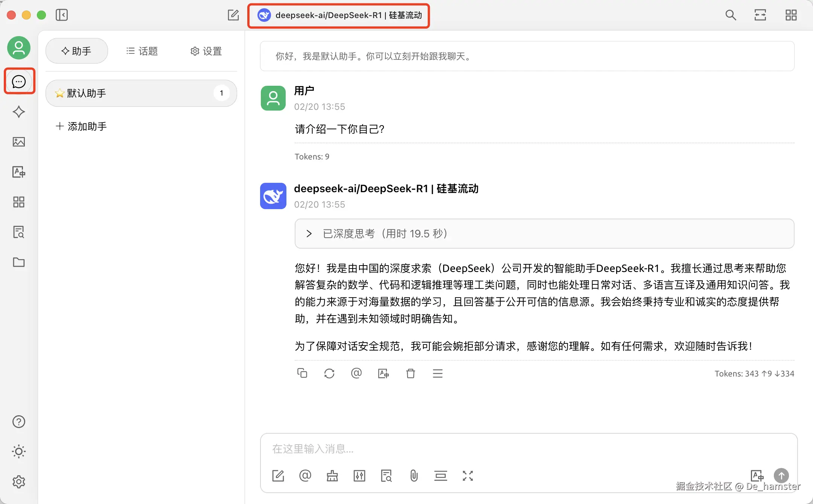Switch to the 话题 tab
This screenshot has width=813, height=504.
pos(142,51)
